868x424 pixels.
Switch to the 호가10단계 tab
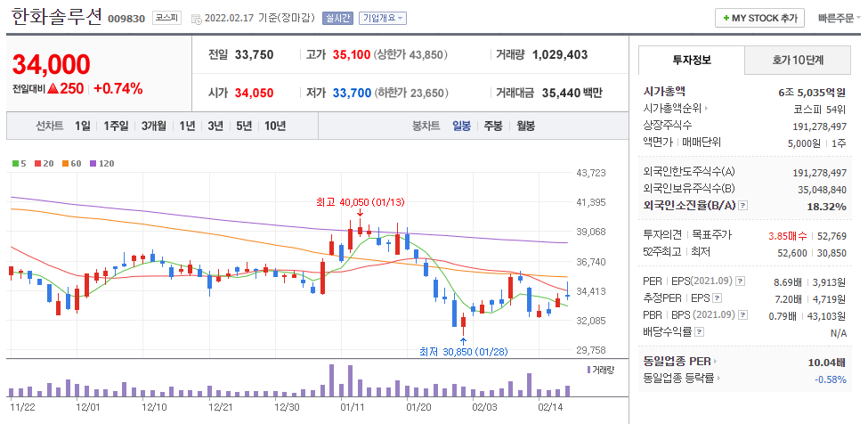pyautogui.click(x=798, y=60)
